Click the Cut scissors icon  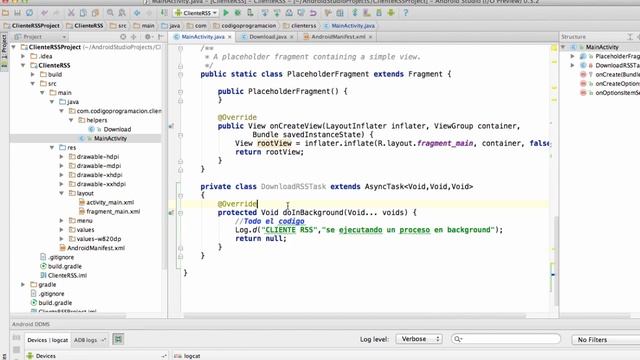point(71,13)
